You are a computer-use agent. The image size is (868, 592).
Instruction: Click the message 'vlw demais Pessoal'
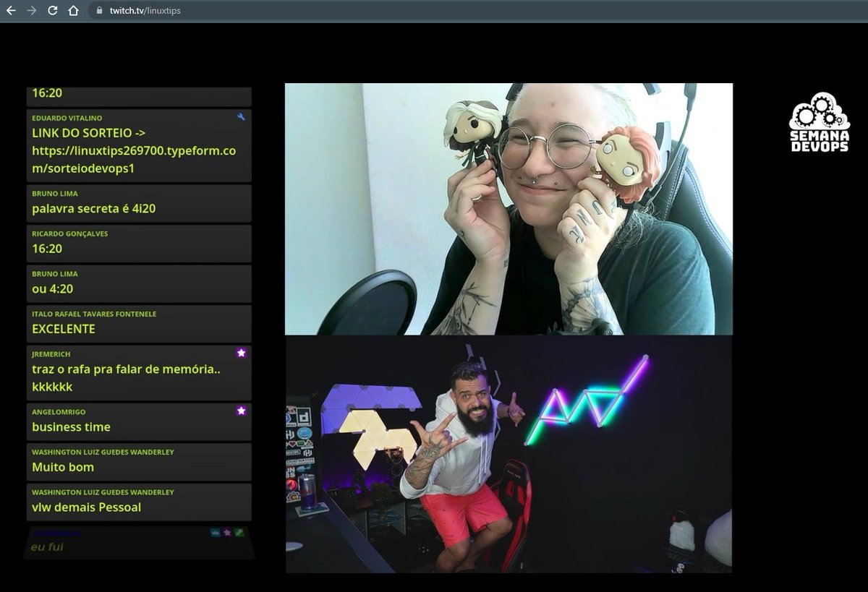(87, 507)
